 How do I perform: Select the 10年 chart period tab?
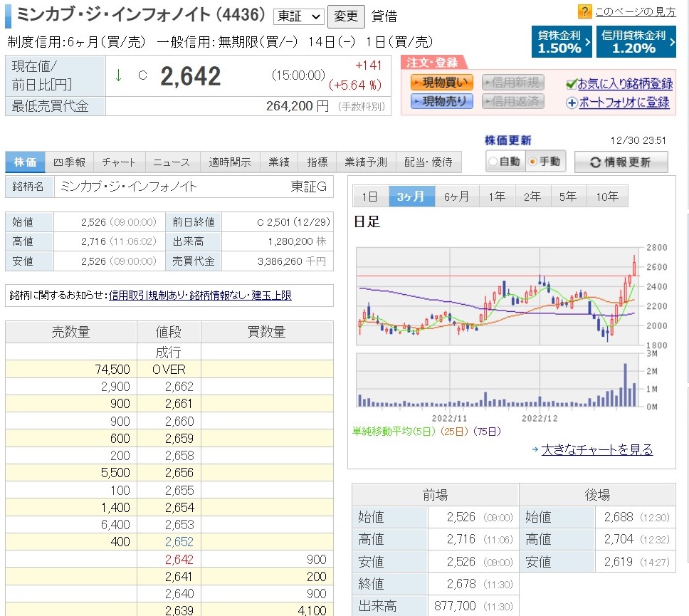(x=607, y=196)
